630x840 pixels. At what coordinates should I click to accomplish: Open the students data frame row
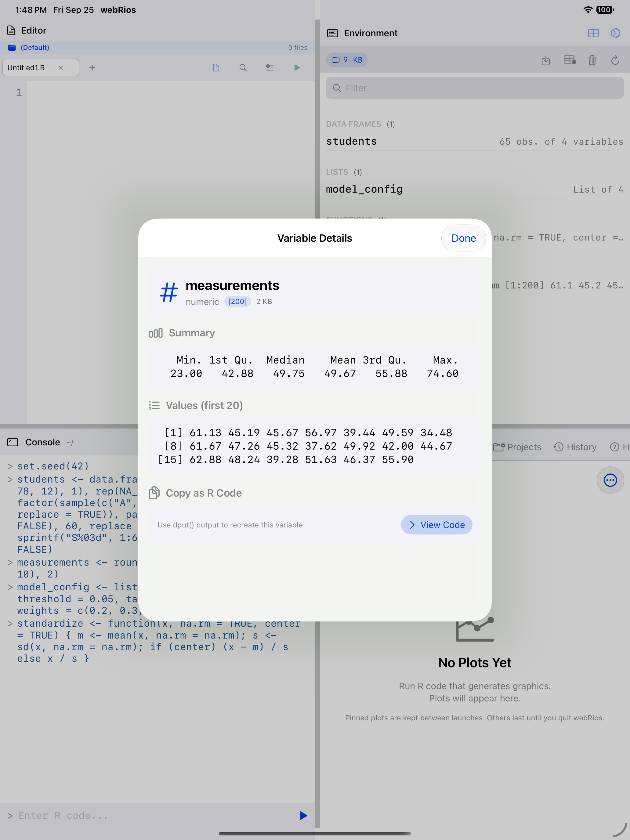pos(475,141)
